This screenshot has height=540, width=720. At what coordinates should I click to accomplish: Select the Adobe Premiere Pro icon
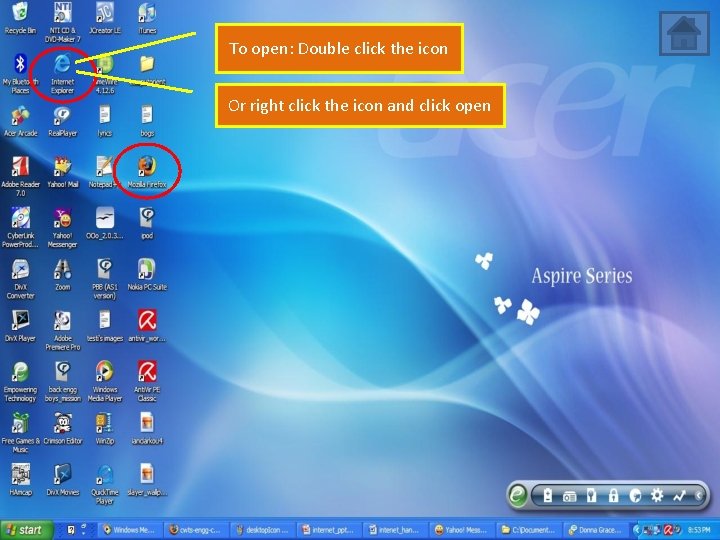(62, 331)
